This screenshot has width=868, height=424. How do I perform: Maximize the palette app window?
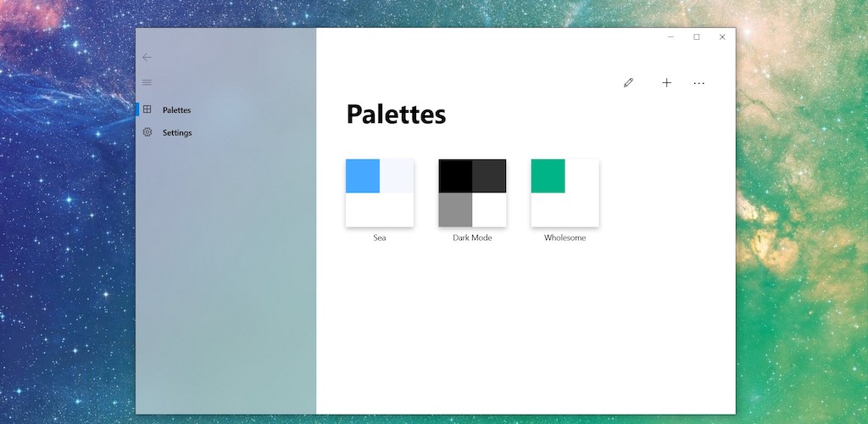697,37
